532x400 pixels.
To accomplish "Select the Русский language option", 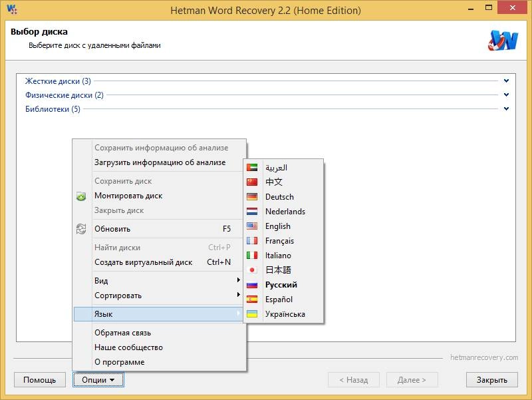I will point(284,285).
